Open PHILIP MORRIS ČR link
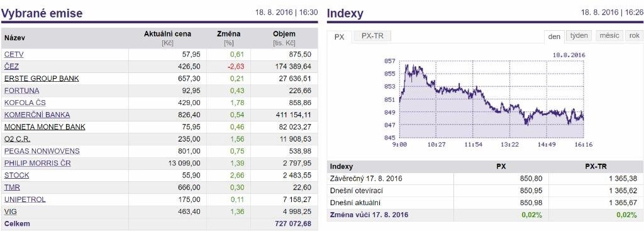 37,163
